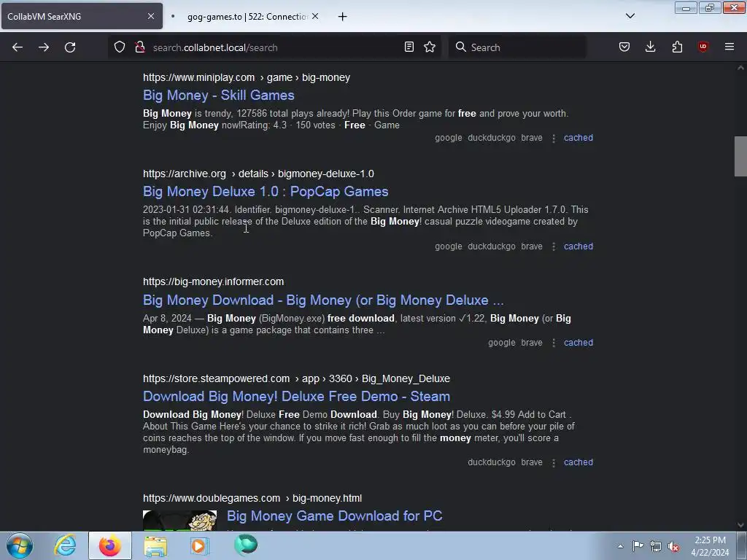Viewport: 747px width, 560px height.
Task: Click the page vertical scrollbar thumb
Action: click(x=740, y=156)
